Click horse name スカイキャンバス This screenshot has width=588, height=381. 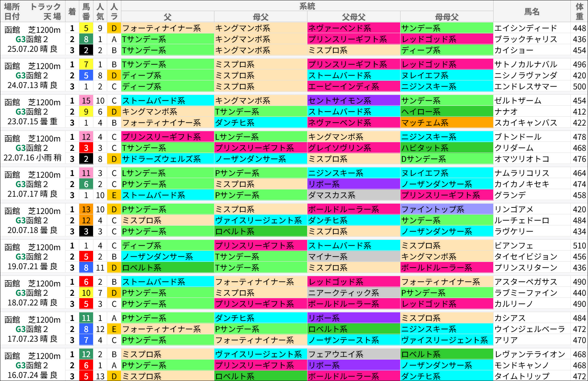click(525, 123)
